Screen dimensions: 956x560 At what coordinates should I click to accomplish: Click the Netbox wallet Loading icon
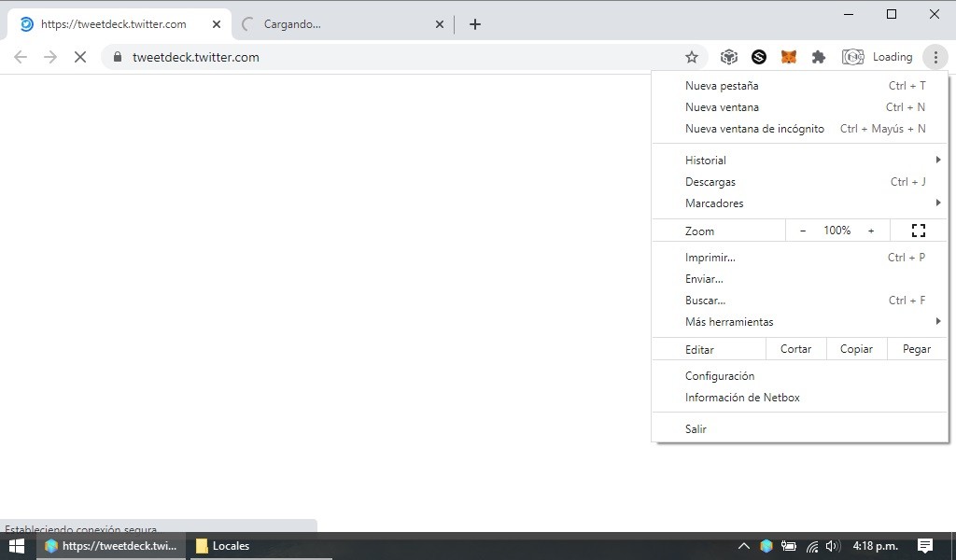pos(878,57)
